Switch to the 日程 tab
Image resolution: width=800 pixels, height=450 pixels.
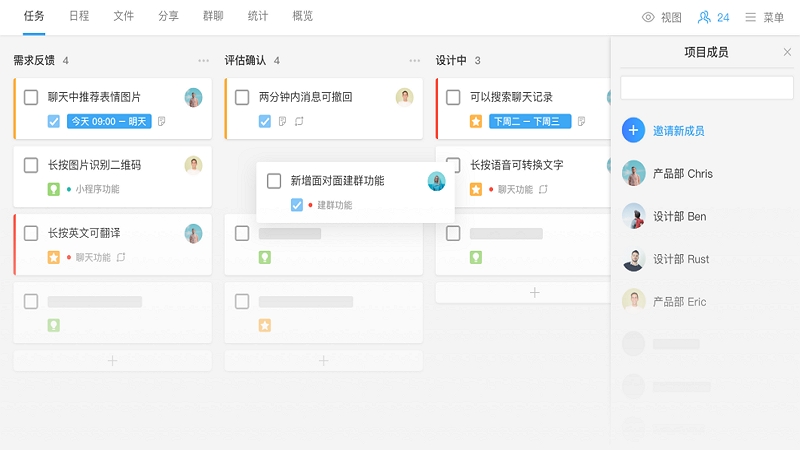click(79, 16)
